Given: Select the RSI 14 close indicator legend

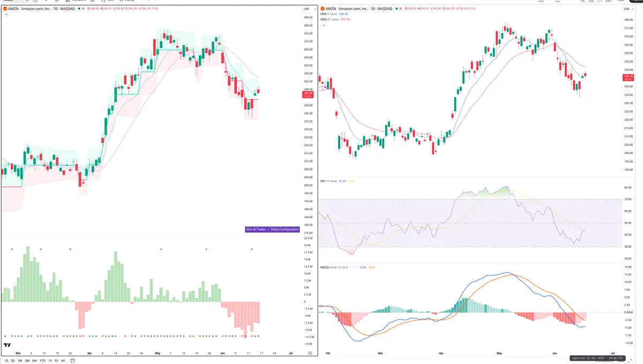Looking at the screenshot, I should click(x=328, y=181).
